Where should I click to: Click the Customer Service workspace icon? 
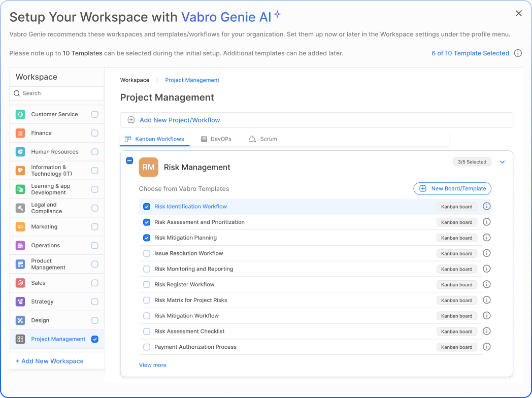20,114
